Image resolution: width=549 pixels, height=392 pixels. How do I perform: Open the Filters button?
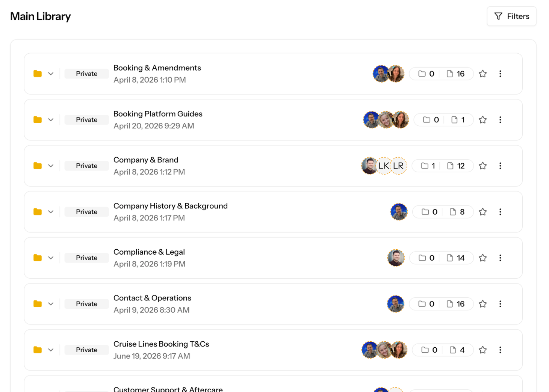[x=511, y=16]
